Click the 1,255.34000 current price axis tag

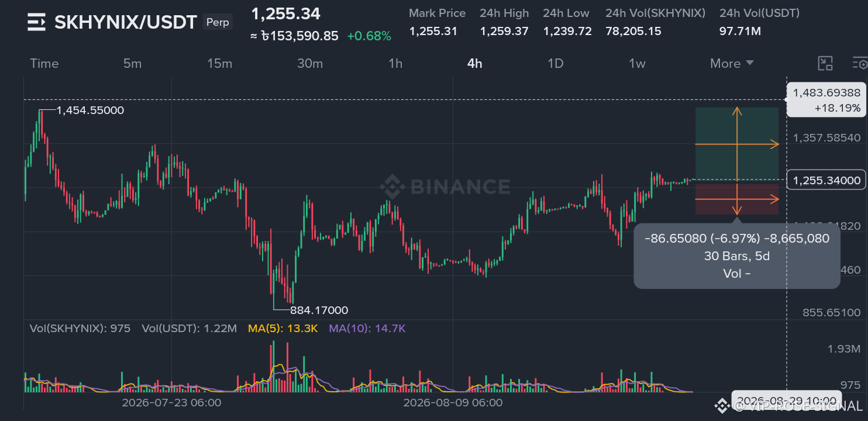[x=826, y=180]
